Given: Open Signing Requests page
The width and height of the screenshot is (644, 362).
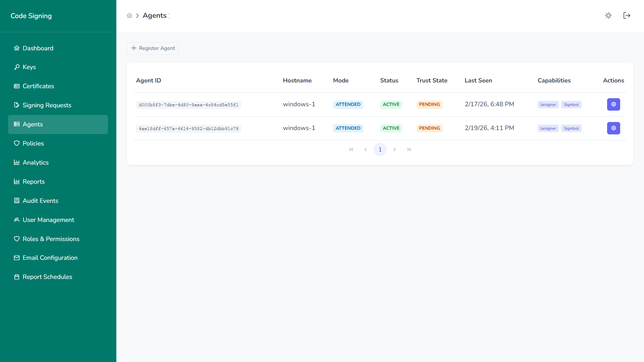Looking at the screenshot, I should (x=47, y=105).
